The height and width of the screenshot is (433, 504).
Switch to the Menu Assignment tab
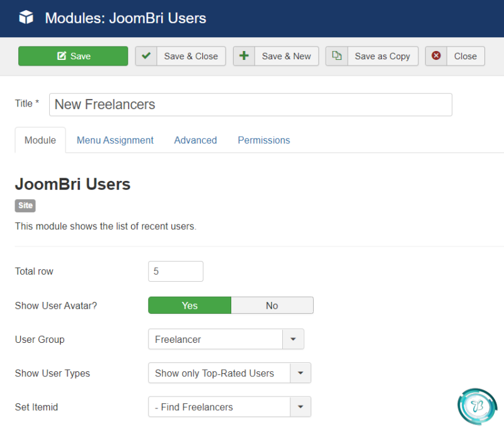tap(115, 140)
